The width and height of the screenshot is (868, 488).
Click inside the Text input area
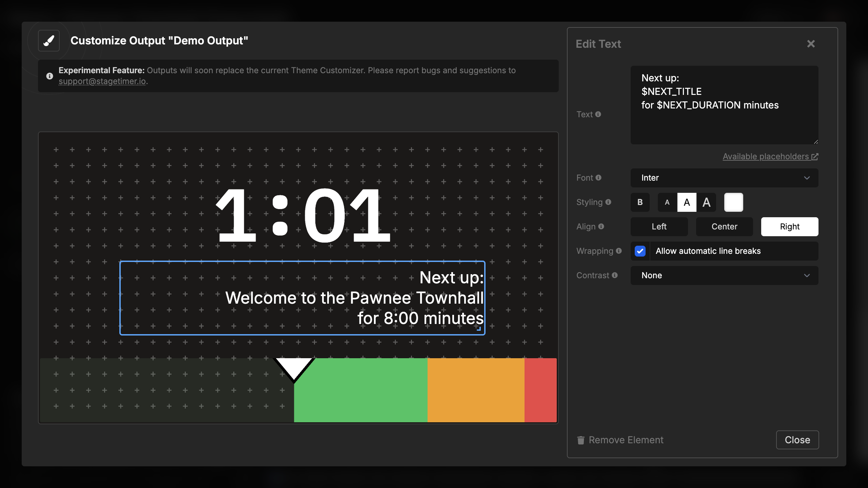point(724,122)
